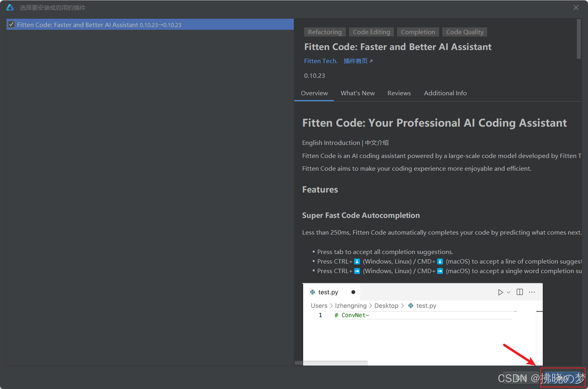The height and width of the screenshot is (389, 588).
Task: Click the external link arrow beside 插件首页
Action: tap(371, 61)
